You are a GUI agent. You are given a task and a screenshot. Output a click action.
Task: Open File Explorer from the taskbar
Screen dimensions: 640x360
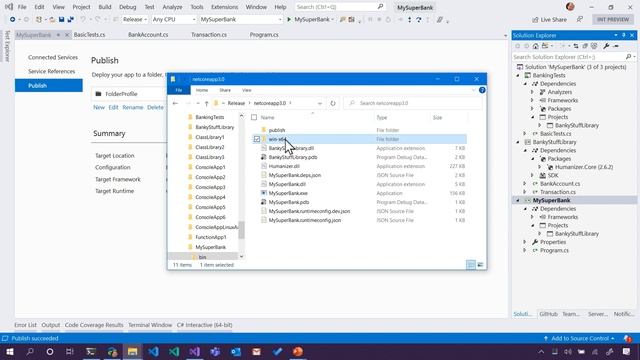click(x=132, y=351)
